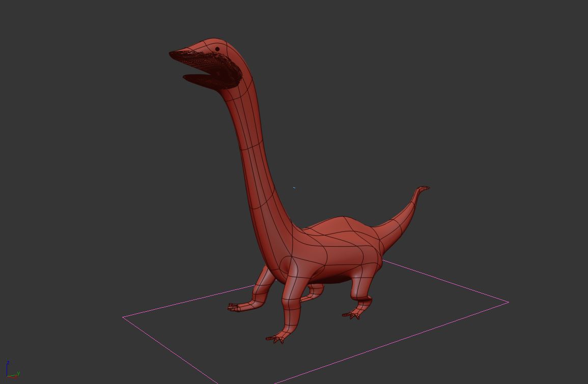Click the curled tip of the tail
Viewport: 588px width, 384px height.
point(424,189)
